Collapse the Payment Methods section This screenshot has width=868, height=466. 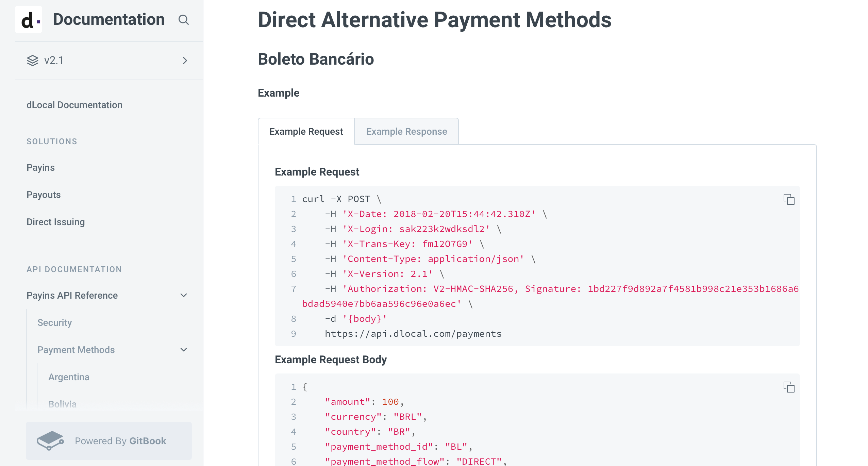tap(184, 350)
